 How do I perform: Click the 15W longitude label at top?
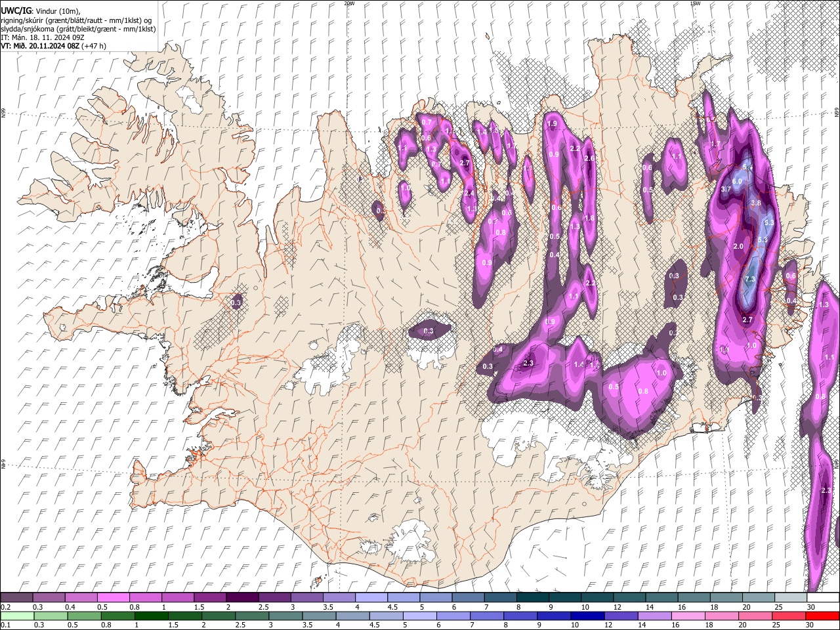[x=696, y=3]
